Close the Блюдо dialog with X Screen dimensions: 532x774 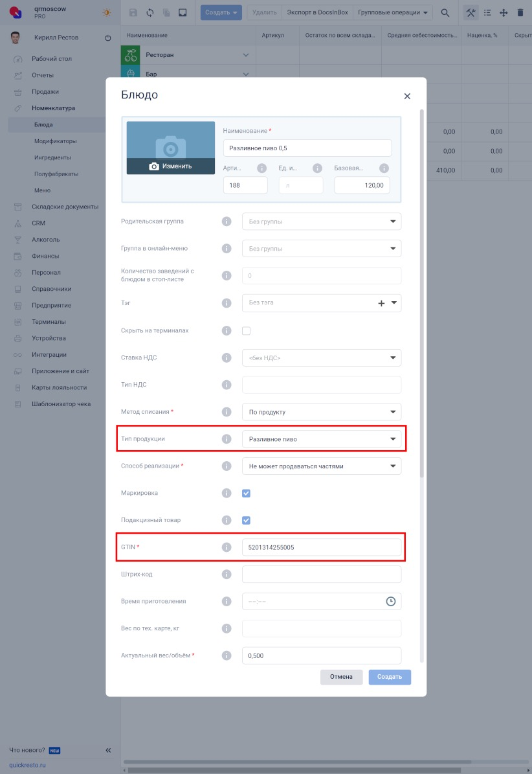point(407,97)
